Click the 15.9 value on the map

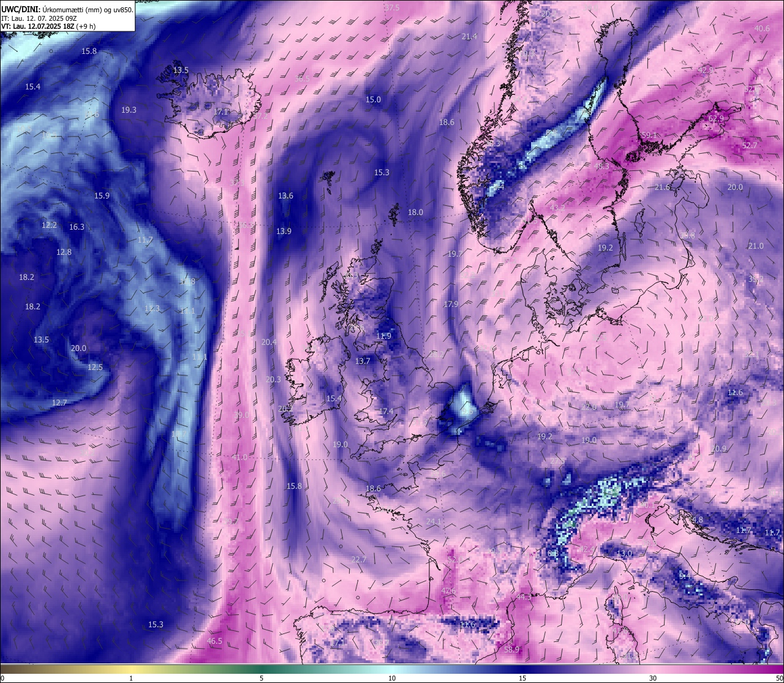[x=102, y=196]
